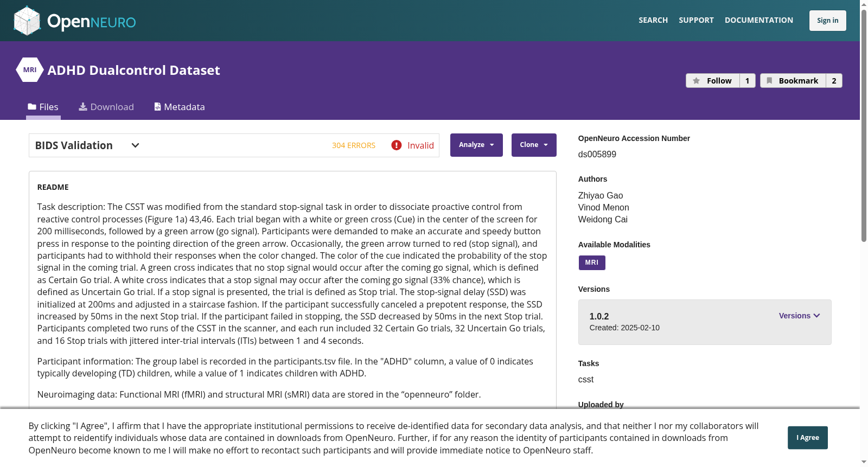Image resolution: width=868 pixels, height=467 pixels.
Task: Switch to the Download tab
Action: pos(106,107)
